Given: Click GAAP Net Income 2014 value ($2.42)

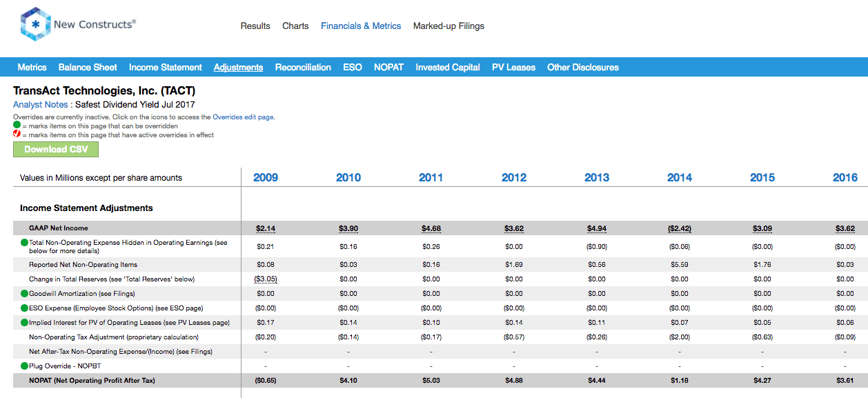Looking at the screenshot, I should (x=680, y=228).
